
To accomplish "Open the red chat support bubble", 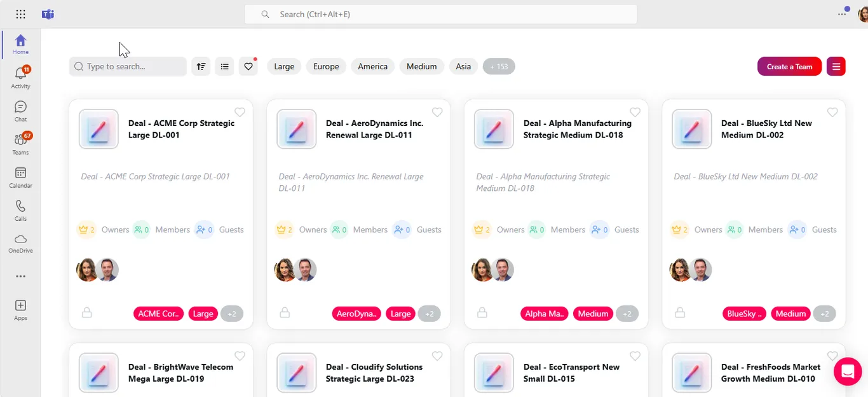I will pyautogui.click(x=847, y=372).
